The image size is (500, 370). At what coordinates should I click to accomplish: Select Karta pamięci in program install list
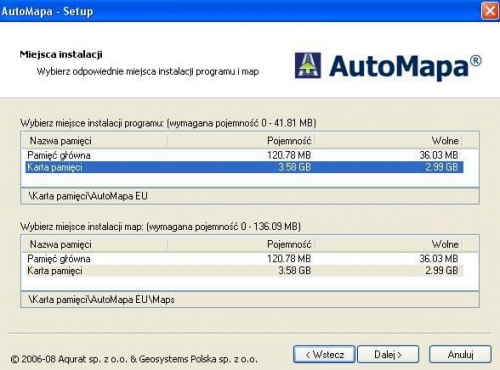244,167
